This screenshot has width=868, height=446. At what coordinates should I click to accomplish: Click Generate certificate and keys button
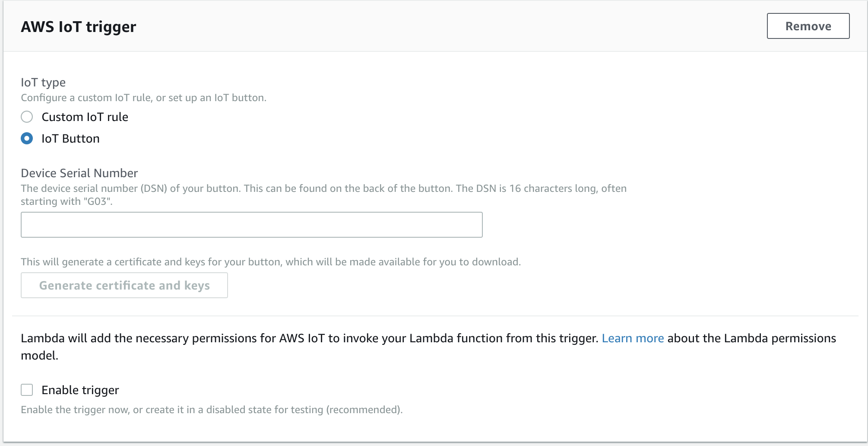pyautogui.click(x=124, y=285)
